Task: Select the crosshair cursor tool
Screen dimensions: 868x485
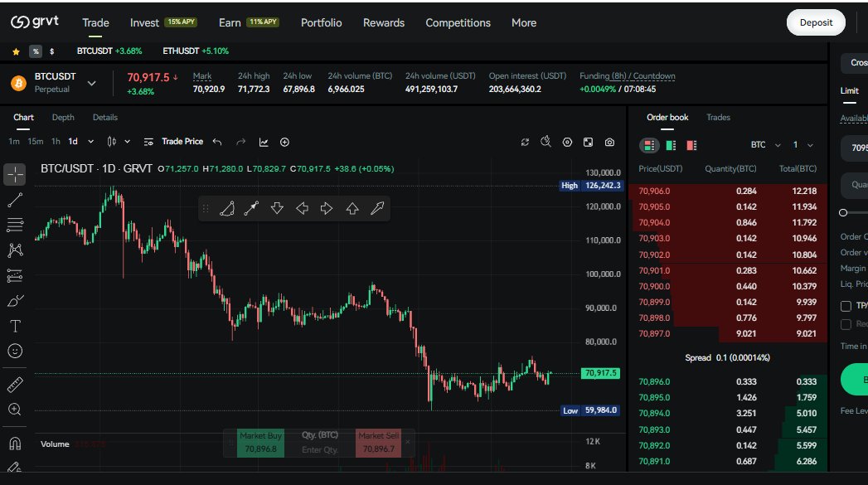Action: point(15,174)
